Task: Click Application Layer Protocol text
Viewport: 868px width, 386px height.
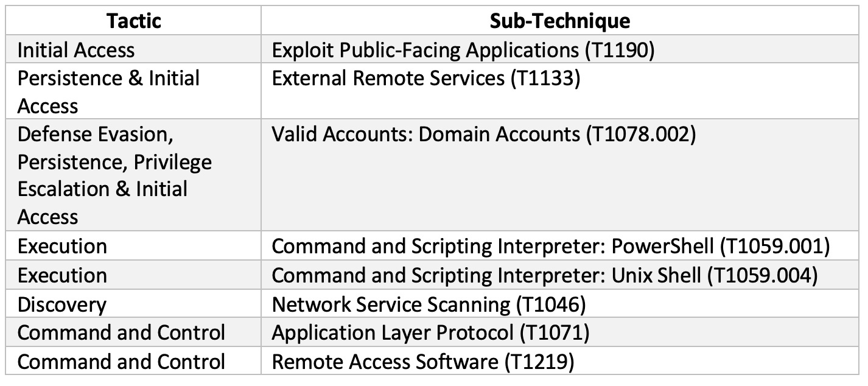Action: tap(392, 333)
